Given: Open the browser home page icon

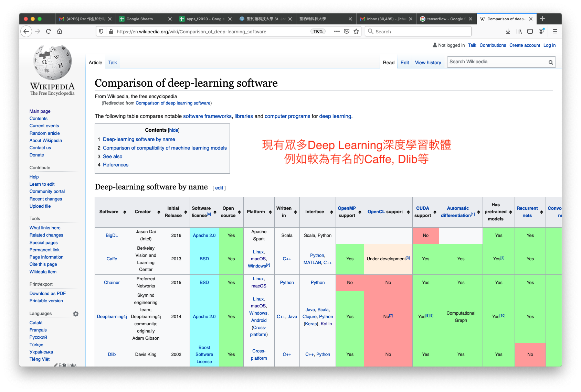Looking at the screenshot, I should point(60,31).
